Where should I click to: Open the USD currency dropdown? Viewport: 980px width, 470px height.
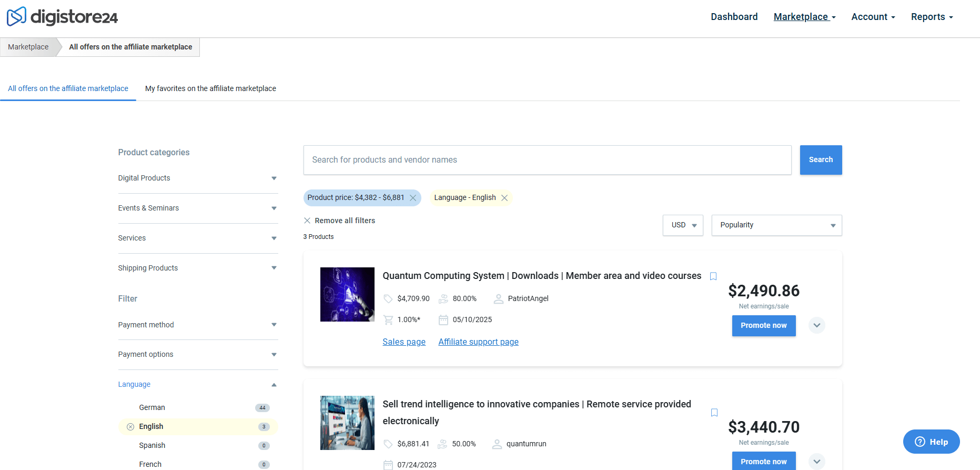(x=683, y=225)
